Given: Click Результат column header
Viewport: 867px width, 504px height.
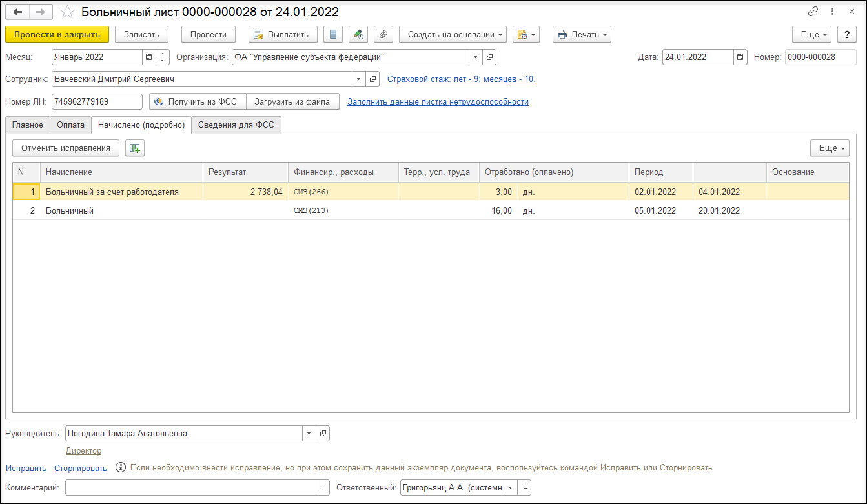Looking at the screenshot, I should coord(245,172).
